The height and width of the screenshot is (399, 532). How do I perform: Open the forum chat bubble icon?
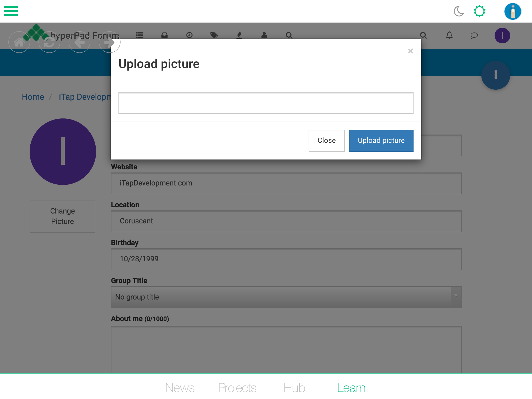pos(474,35)
